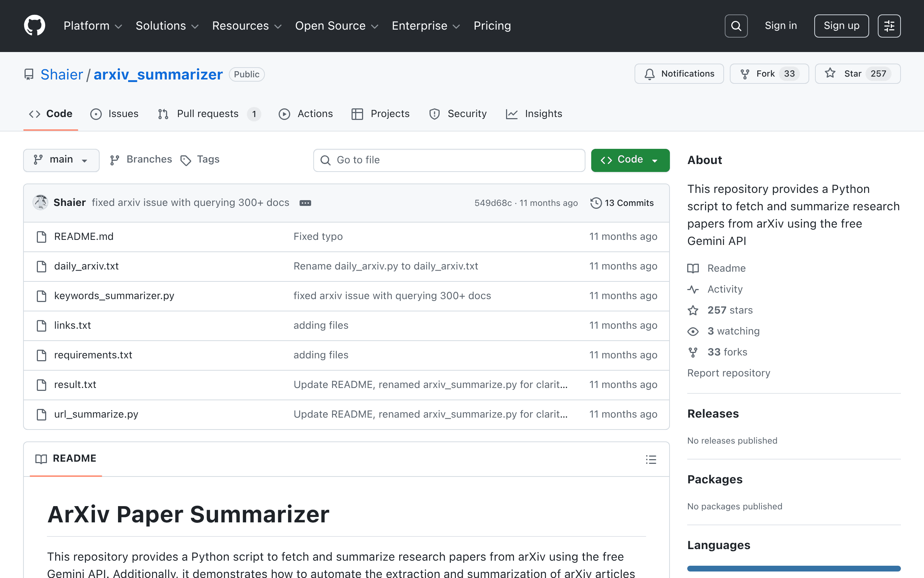
Task: Click the file icon next to result.txt
Action: tap(41, 385)
